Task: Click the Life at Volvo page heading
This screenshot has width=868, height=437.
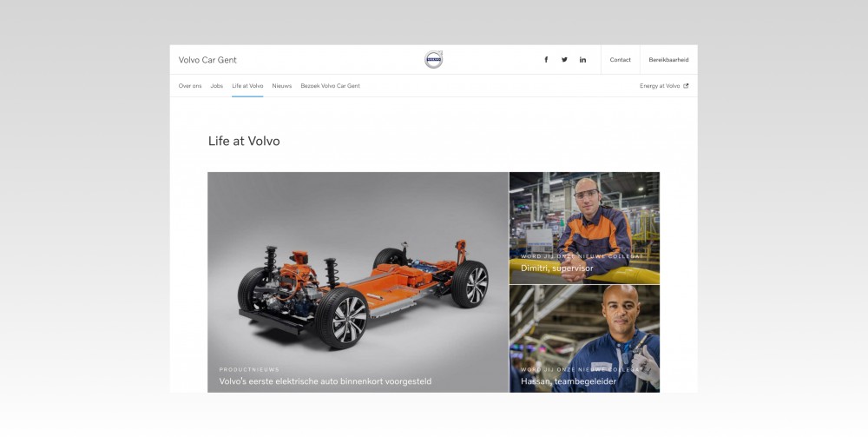Action: tap(244, 141)
